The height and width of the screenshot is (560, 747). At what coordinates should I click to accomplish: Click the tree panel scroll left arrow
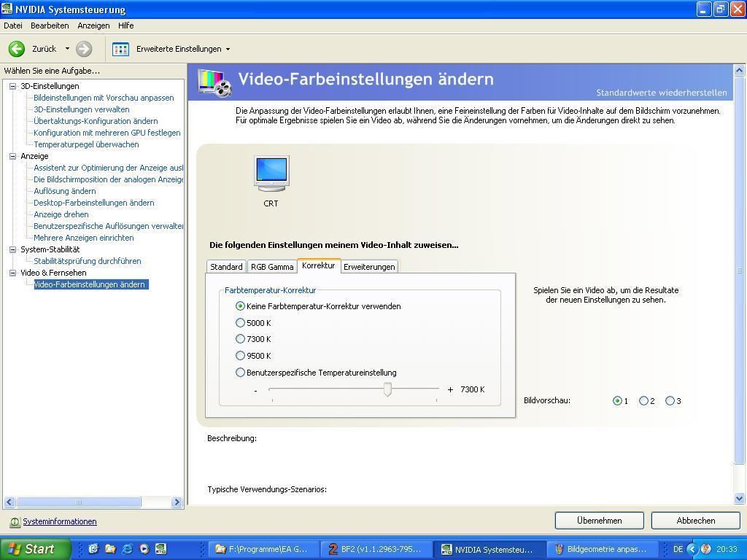9,502
